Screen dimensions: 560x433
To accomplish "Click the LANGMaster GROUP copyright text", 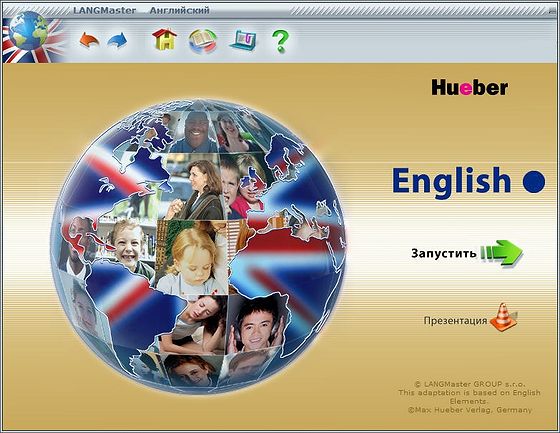I will coord(470,384).
